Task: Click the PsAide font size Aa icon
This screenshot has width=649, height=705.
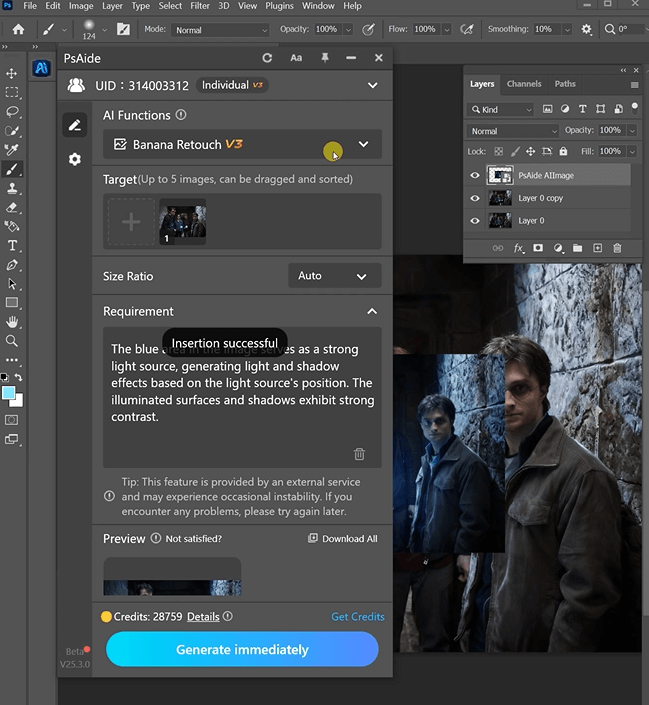Action: pyautogui.click(x=296, y=58)
